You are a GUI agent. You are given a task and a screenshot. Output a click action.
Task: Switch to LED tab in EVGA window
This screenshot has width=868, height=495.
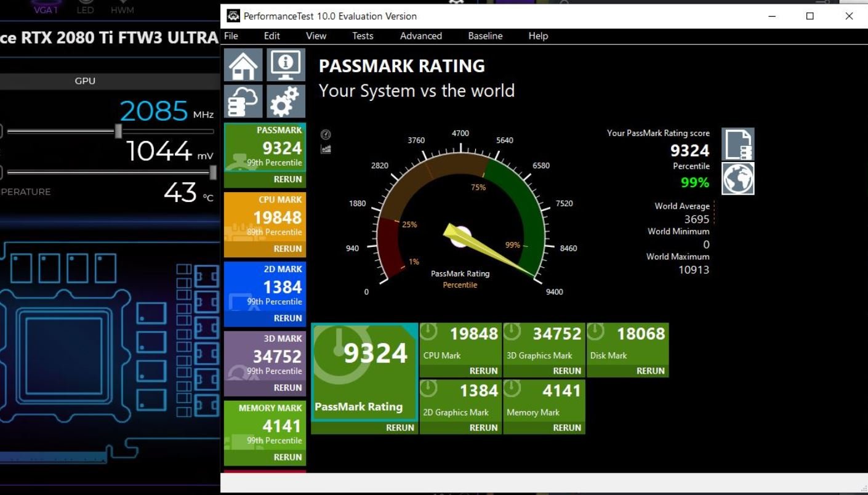[x=85, y=9]
